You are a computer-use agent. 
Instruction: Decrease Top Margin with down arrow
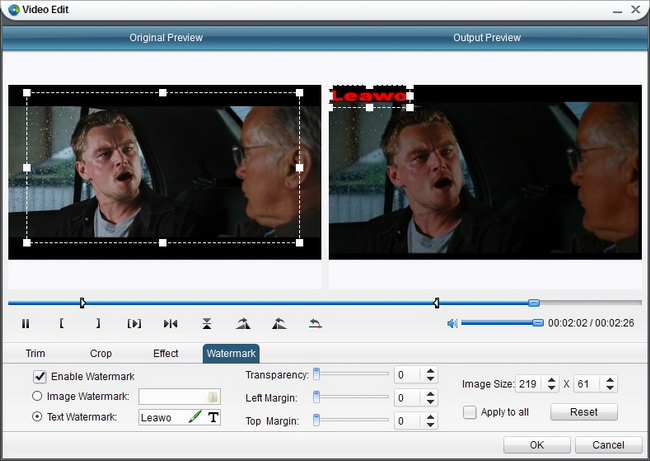tap(430, 425)
